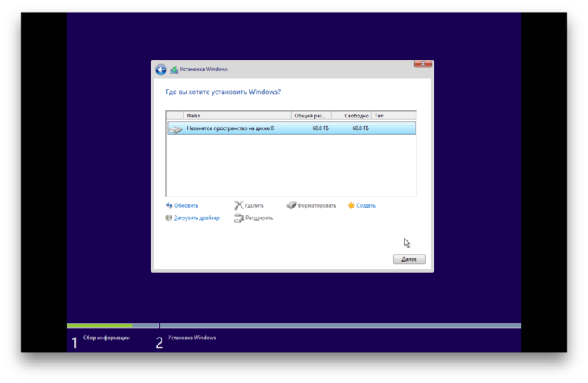Click the Свободно column header
Screen dimensions: 588x383
[x=351, y=116]
